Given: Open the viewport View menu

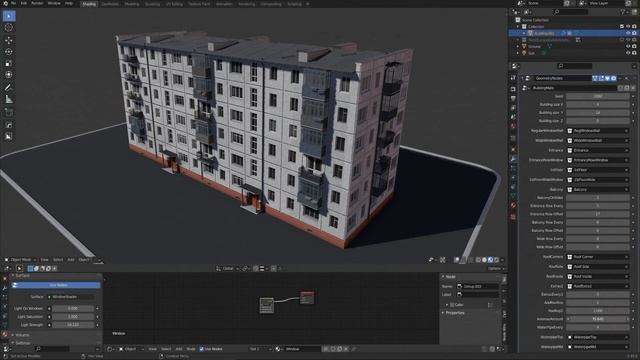Looking at the screenshot, I should 44,260.
